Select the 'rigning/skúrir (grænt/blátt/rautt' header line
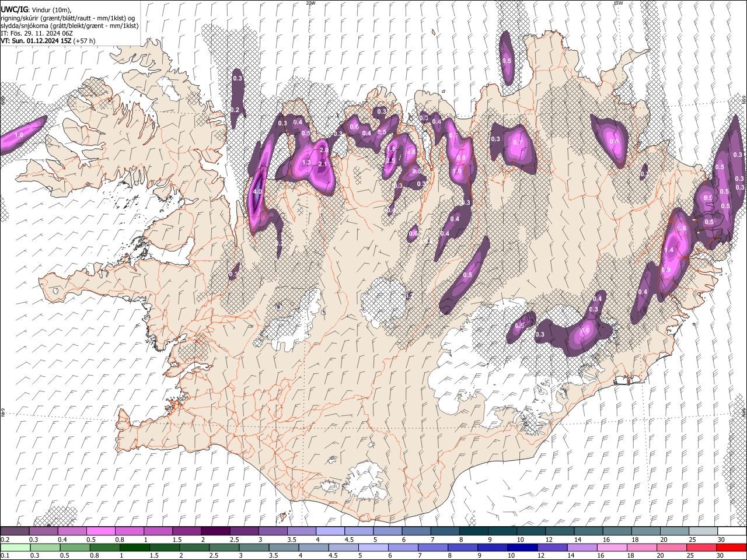747x560 pixels. [68, 18]
